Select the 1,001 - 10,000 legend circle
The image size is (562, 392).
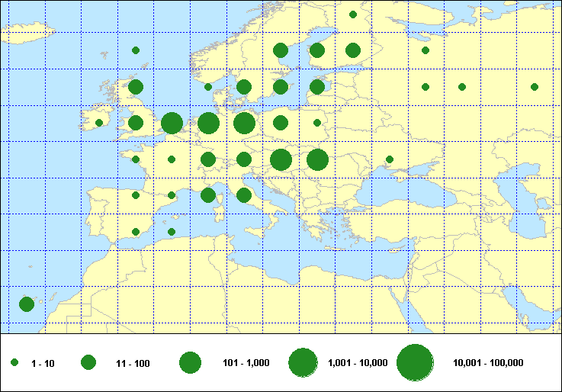303,364
